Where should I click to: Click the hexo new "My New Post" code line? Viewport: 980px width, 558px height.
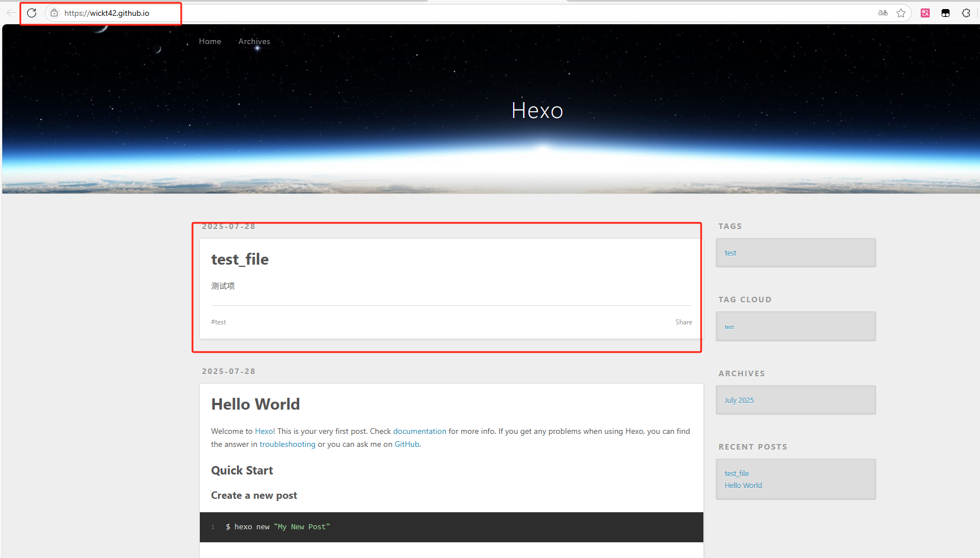click(x=278, y=527)
